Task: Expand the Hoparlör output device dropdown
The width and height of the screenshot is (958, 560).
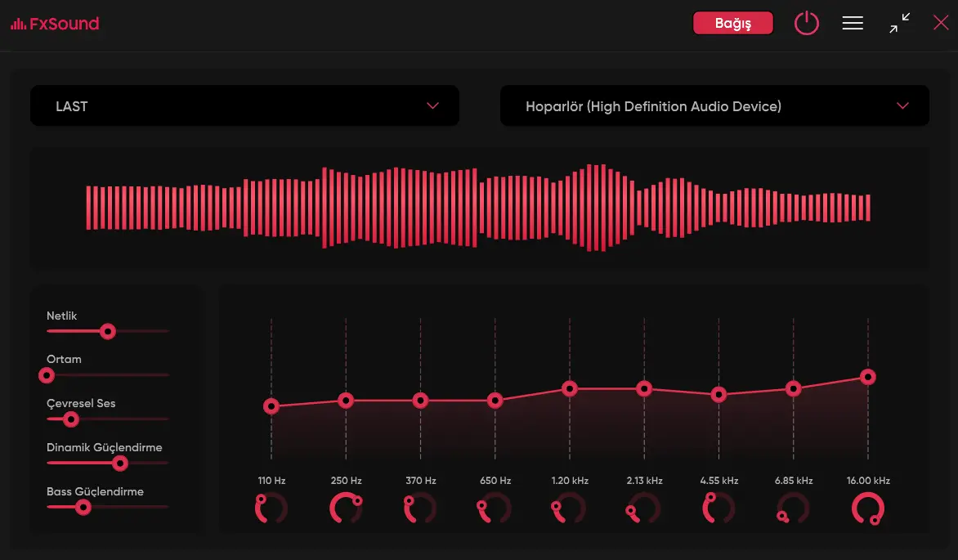Action: [714, 105]
